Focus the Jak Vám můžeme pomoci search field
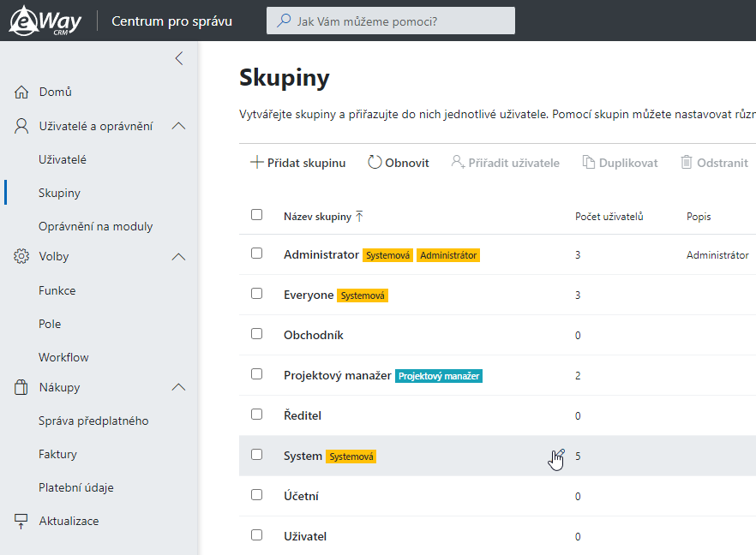 pos(391,21)
